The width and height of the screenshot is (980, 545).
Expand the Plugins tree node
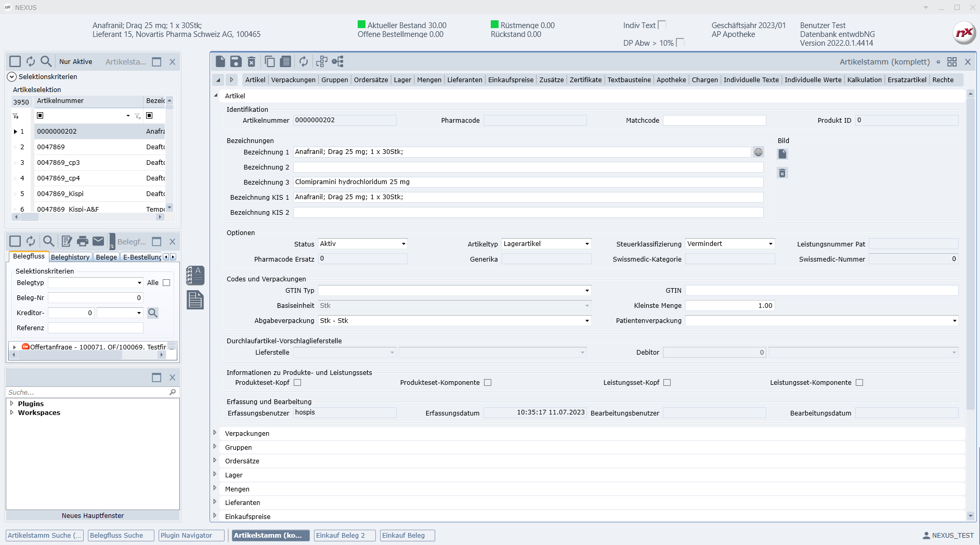[x=11, y=403]
